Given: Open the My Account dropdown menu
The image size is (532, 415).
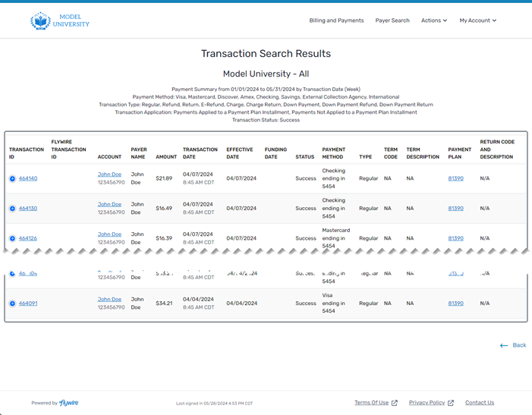Looking at the screenshot, I should point(477,20).
